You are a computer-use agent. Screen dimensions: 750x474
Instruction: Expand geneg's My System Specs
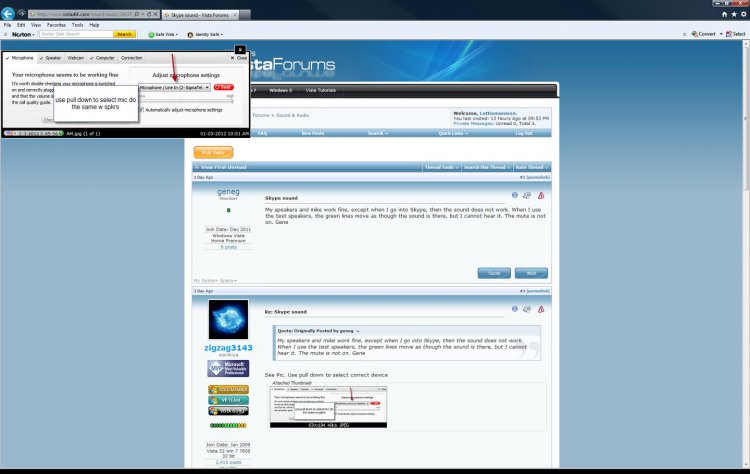[x=215, y=280]
